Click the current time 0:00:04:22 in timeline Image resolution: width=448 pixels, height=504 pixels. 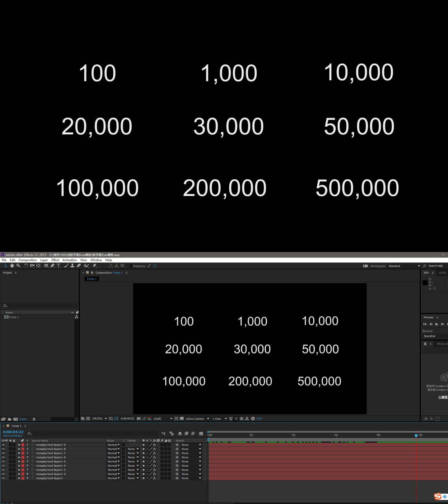[x=13, y=432]
